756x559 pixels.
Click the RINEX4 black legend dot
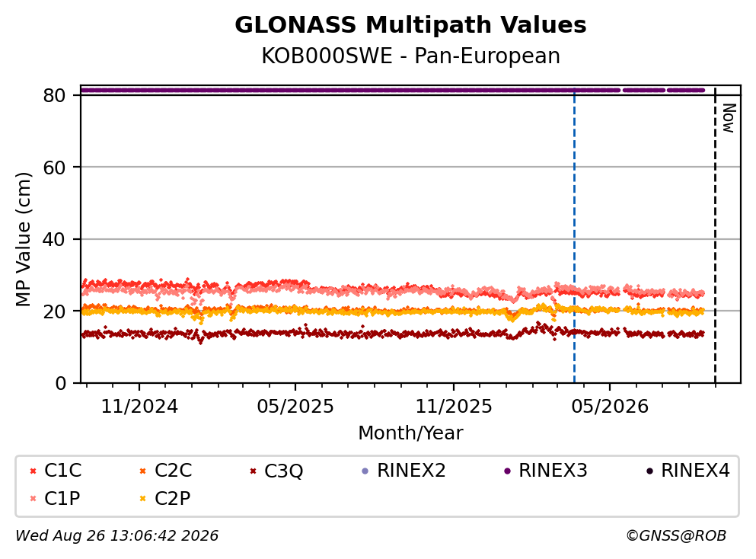[x=649, y=471]
